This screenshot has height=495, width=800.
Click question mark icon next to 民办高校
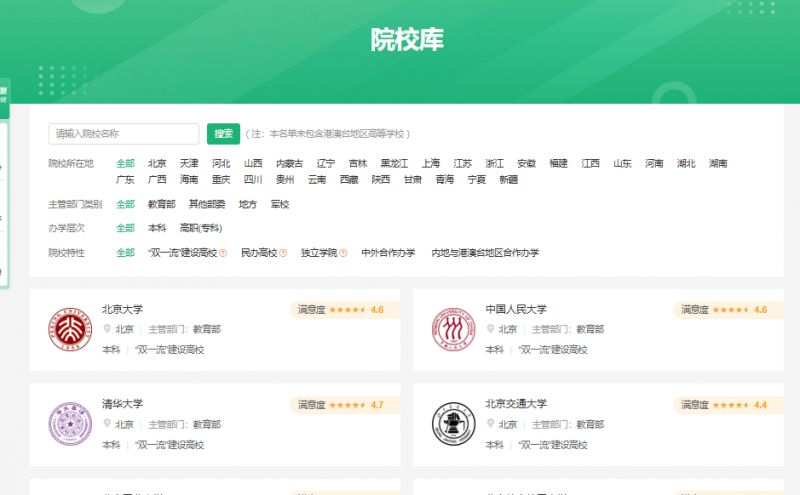(x=283, y=253)
